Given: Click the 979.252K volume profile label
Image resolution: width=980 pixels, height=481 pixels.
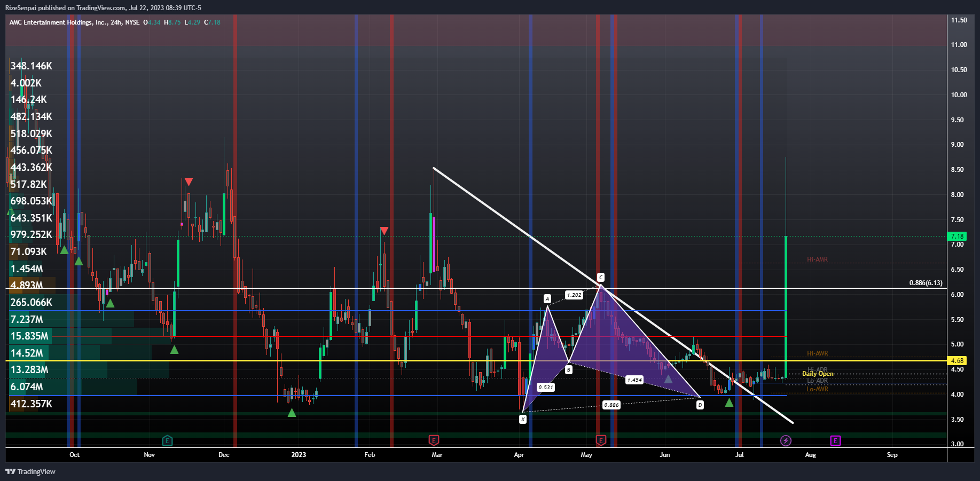Looking at the screenshot, I should coord(32,235).
